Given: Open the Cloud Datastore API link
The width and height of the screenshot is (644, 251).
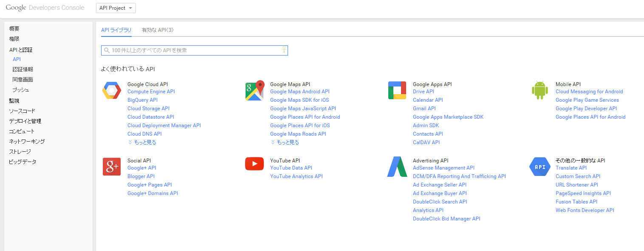Looking at the screenshot, I should pos(151,117).
